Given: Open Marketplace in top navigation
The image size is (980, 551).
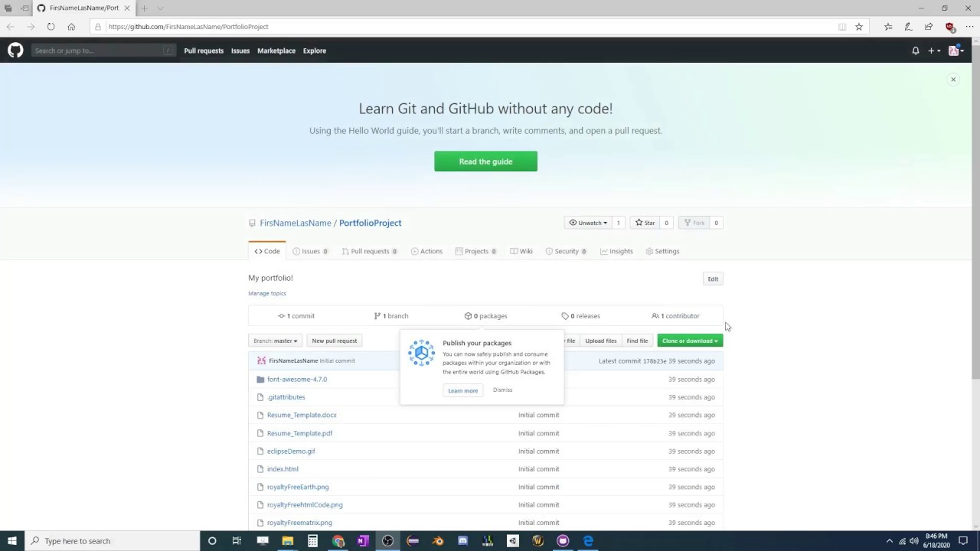Looking at the screenshot, I should [x=276, y=51].
